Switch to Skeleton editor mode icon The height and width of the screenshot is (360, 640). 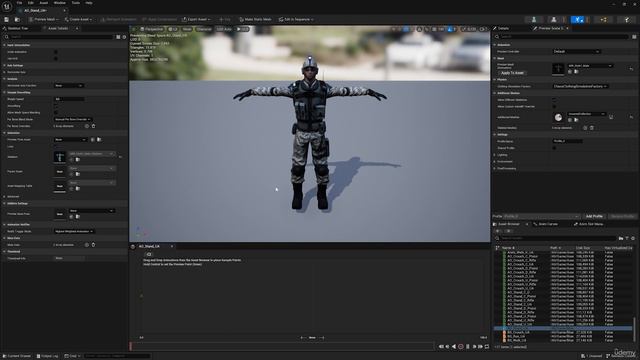(x=534, y=19)
